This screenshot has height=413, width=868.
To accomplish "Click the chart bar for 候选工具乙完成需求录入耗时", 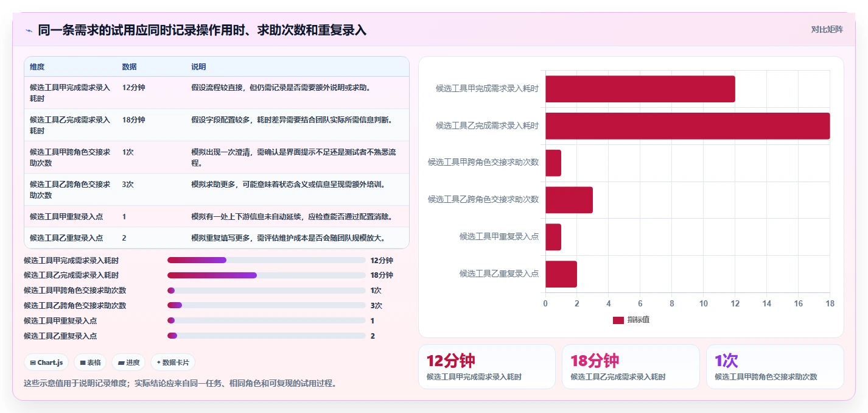I will [687, 126].
